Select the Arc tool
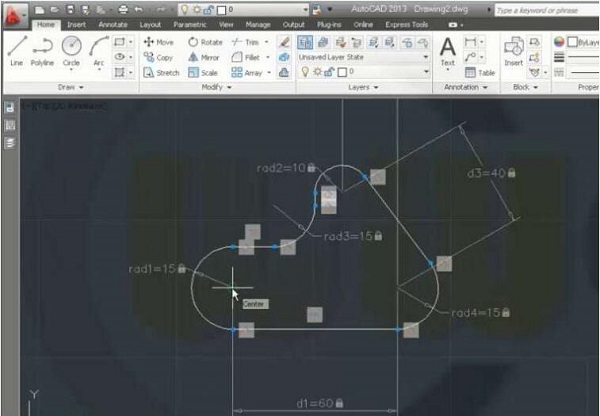The width and height of the screenshot is (600, 416). (x=98, y=51)
